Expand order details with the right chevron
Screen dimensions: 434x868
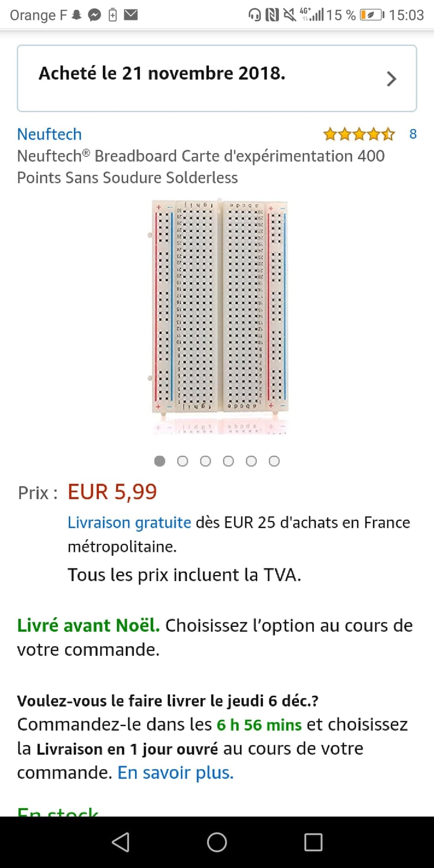(391, 79)
